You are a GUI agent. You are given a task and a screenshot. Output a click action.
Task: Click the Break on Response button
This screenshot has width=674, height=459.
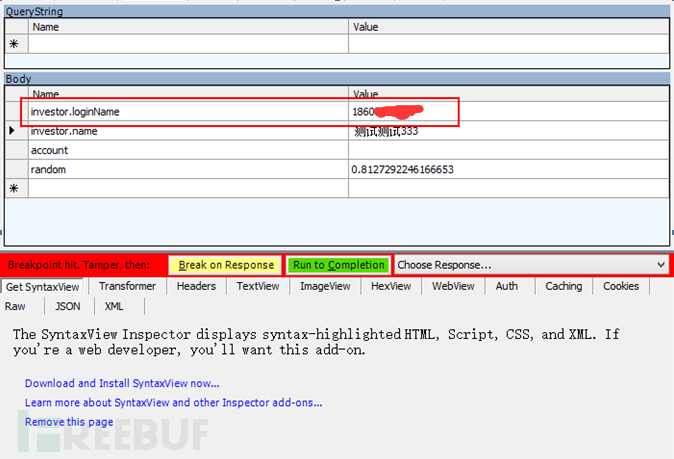(226, 265)
